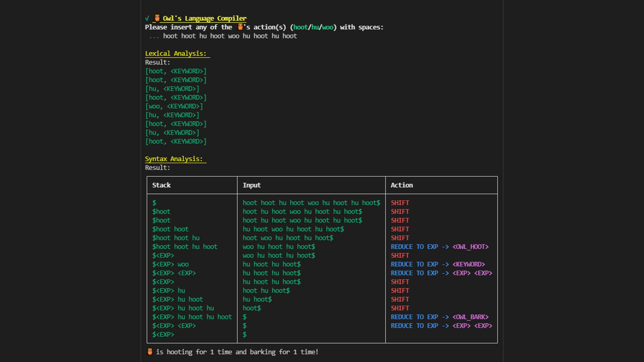The height and width of the screenshot is (362, 644).
Task: Click the action 'REDUCE TO EXP -> <OWL_BARK>'
Action: pyautogui.click(x=440, y=317)
